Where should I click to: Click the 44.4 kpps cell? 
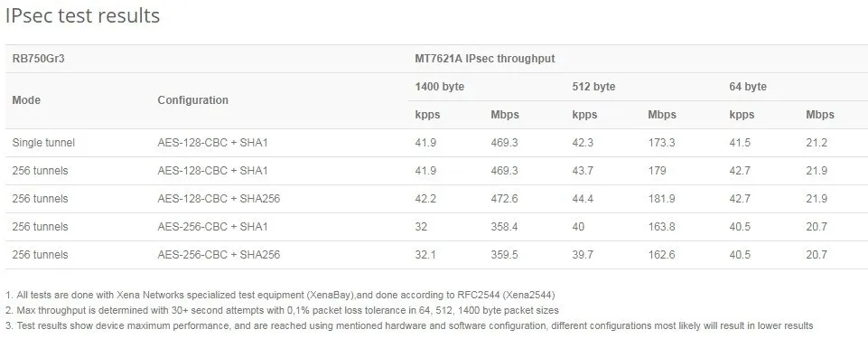point(583,198)
